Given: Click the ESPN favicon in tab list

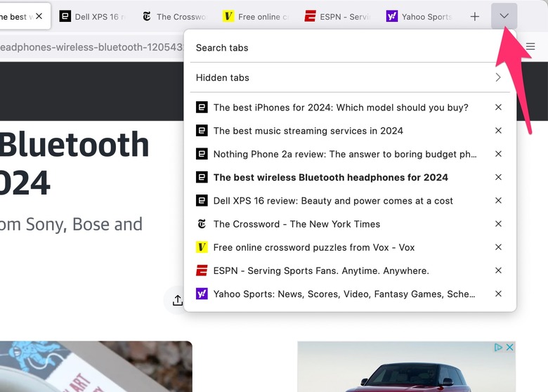Looking at the screenshot, I should coord(202,270).
